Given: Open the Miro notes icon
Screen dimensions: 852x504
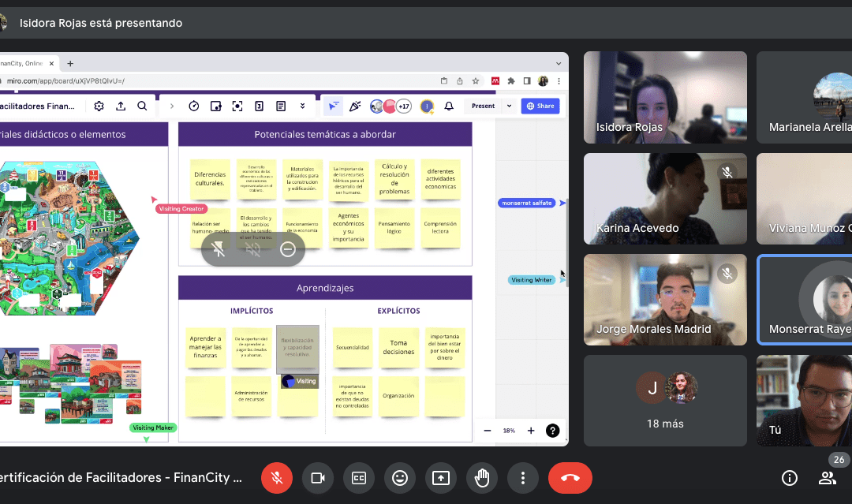Looking at the screenshot, I should click(x=281, y=106).
